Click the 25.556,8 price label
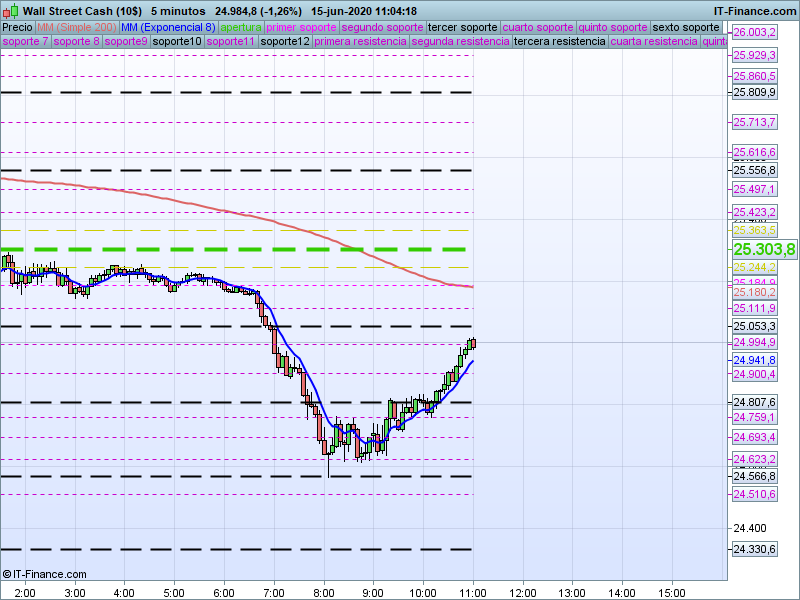The height and width of the screenshot is (600, 800). pyautogui.click(x=755, y=170)
